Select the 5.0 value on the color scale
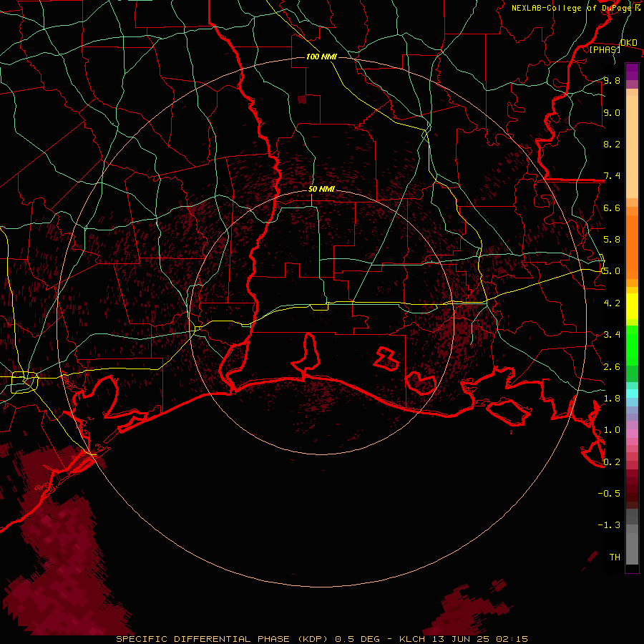The height and width of the screenshot is (644, 644). coord(612,271)
